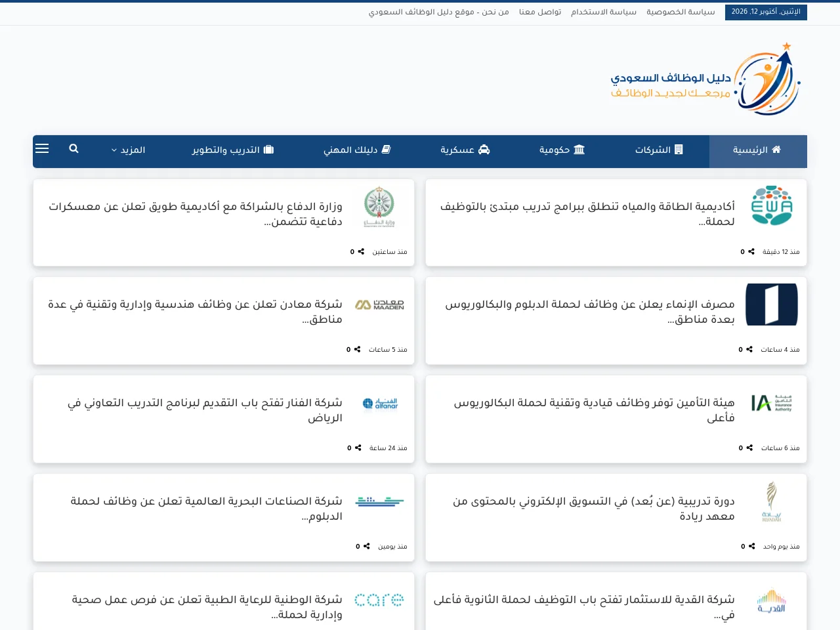This screenshot has height=630, width=840.
Task: Open سياسة الاستخدام usage policy link
Action: pos(604,12)
